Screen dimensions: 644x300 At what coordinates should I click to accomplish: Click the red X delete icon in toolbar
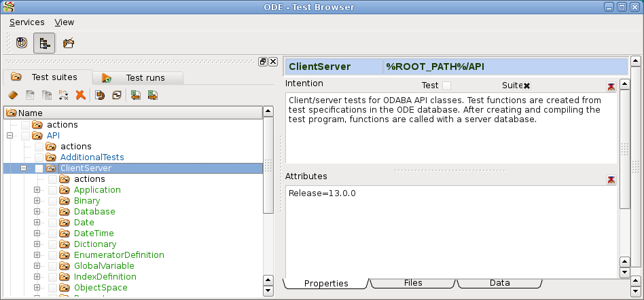pos(80,96)
